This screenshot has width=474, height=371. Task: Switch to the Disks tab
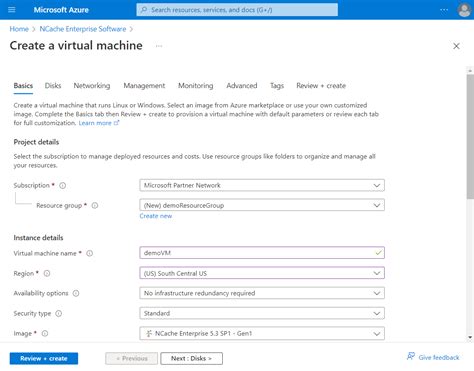pos(53,86)
